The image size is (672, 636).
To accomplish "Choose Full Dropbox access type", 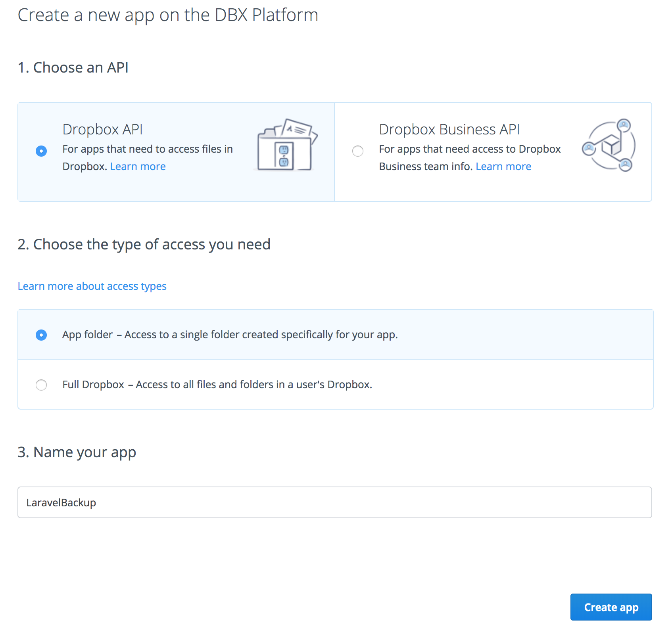I will point(41,385).
